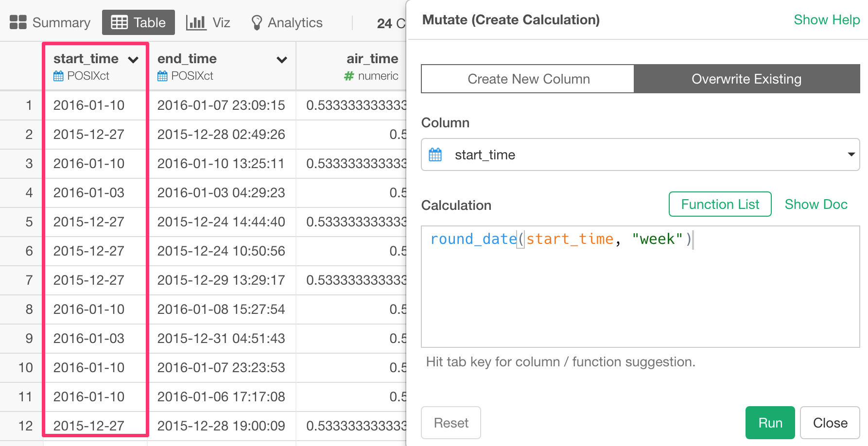Switch to the Analytics tab
This screenshot has width=868, height=446.
coord(287,22)
